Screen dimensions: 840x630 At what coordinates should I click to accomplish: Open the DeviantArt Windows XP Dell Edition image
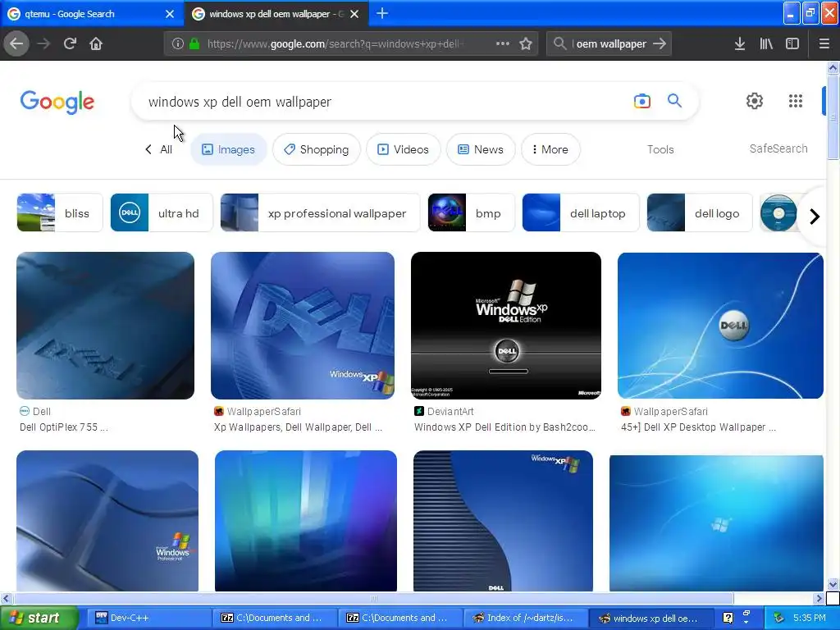pyautogui.click(x=505, y=325)
